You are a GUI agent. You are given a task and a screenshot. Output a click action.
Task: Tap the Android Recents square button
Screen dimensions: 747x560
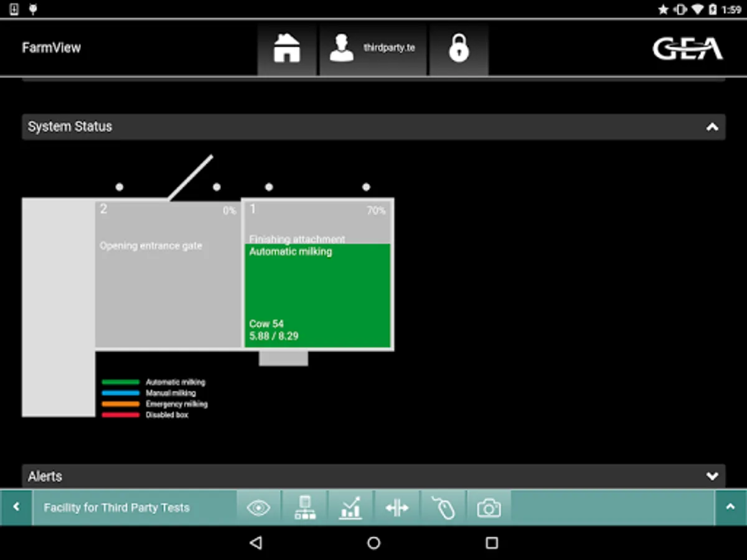[492, 543]
